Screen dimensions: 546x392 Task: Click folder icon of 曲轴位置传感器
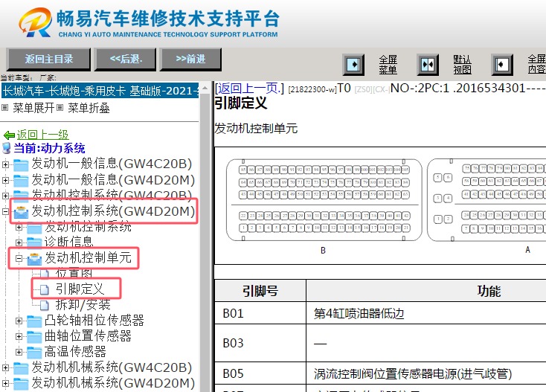[34, 337]
